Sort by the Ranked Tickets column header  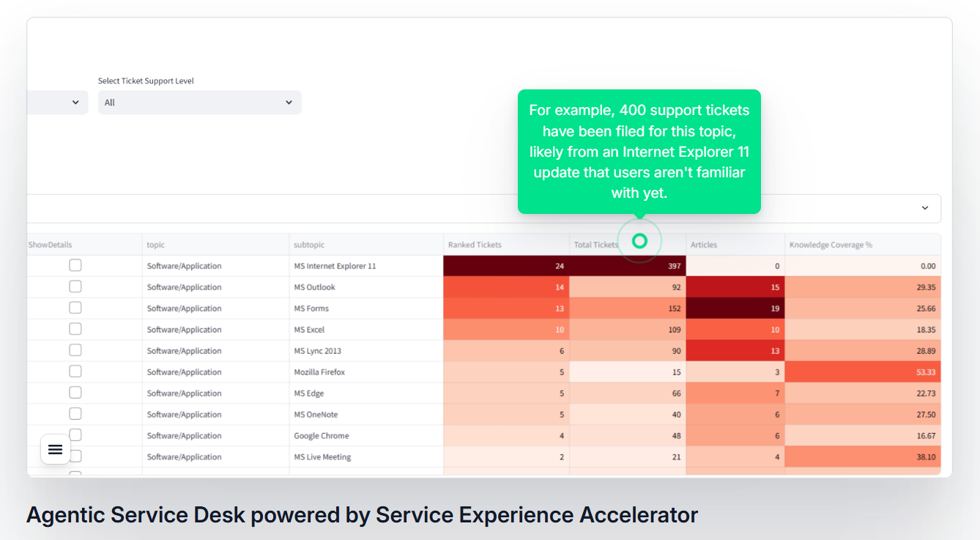(506, 245)
